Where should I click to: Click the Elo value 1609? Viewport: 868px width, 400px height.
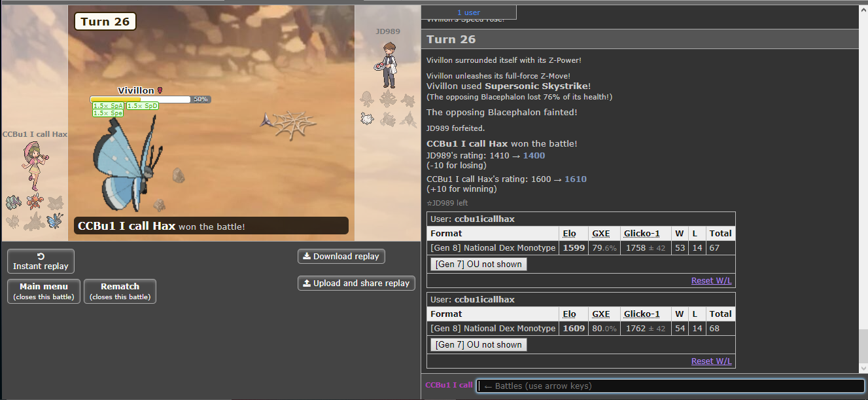point(573,329)
